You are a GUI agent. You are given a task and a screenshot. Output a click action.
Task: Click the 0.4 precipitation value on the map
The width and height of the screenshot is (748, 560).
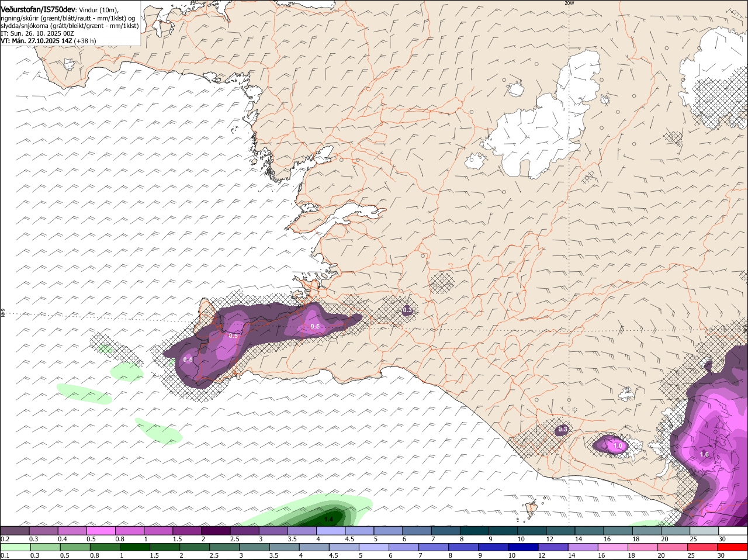pyautogui.click(x=188, y=359)
